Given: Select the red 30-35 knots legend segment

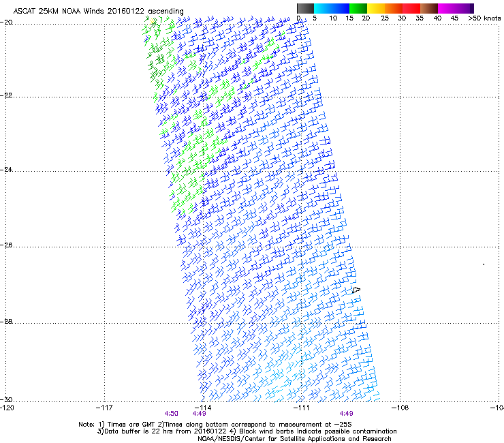Looking at the screenshot, I should pyautogui.click(x=411, y=8).
